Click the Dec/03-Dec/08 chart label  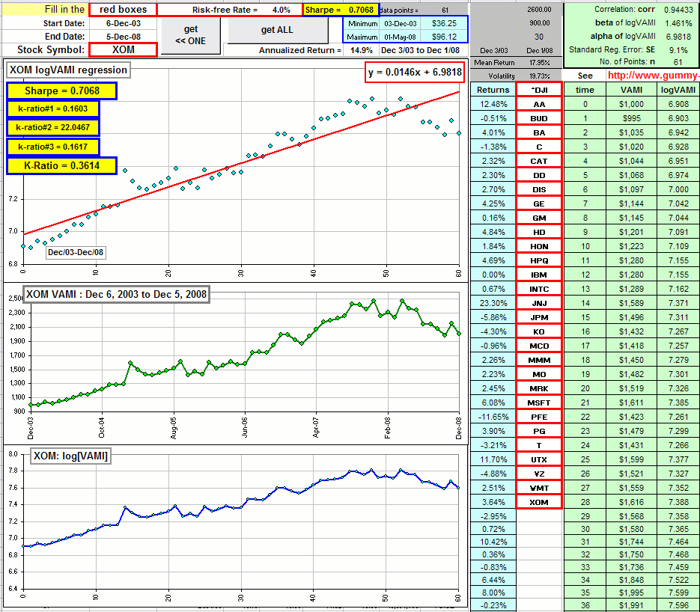[x=76, y=252]
